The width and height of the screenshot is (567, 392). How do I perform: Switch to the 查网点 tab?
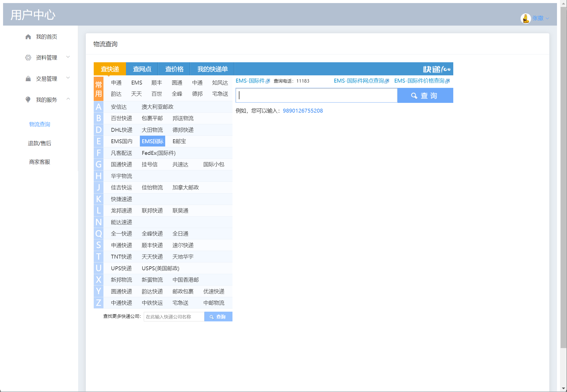142,69
